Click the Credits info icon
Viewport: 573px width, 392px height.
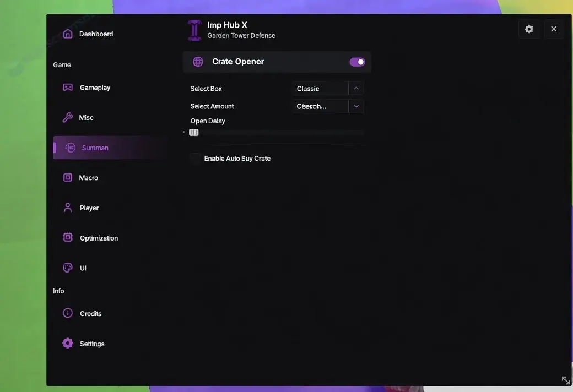click(68, 313)
